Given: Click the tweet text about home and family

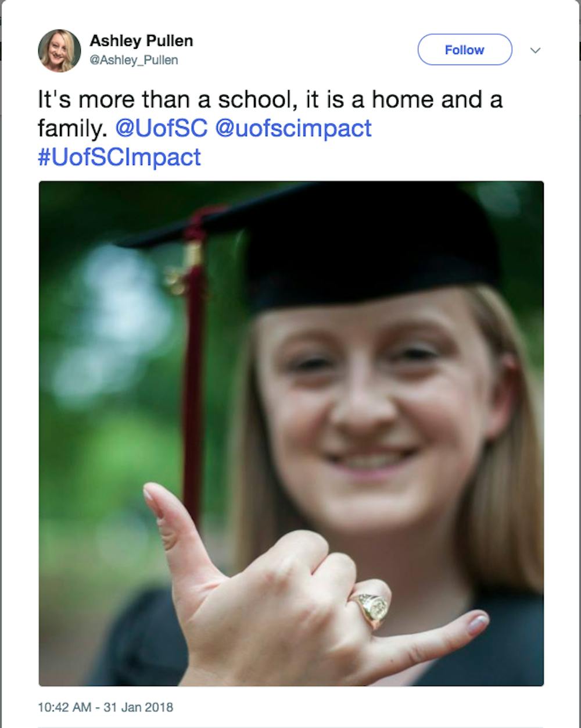Looking at the screenshot, I should coord(270,100).
